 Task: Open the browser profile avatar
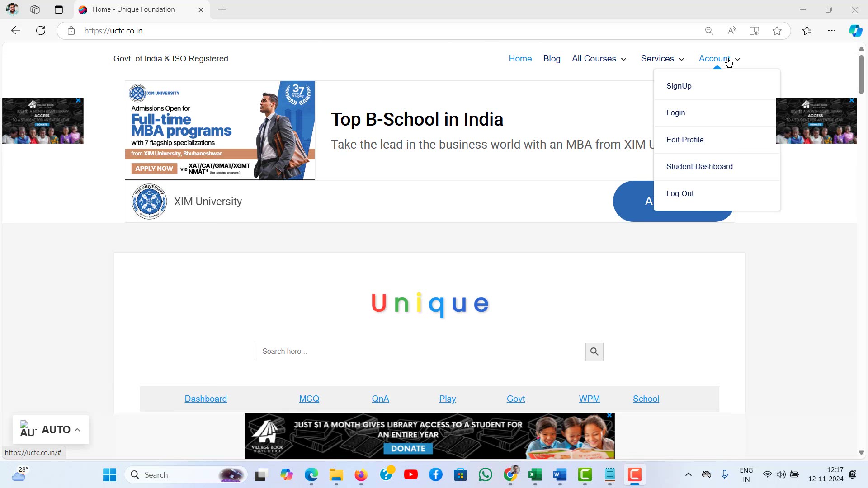12,9
